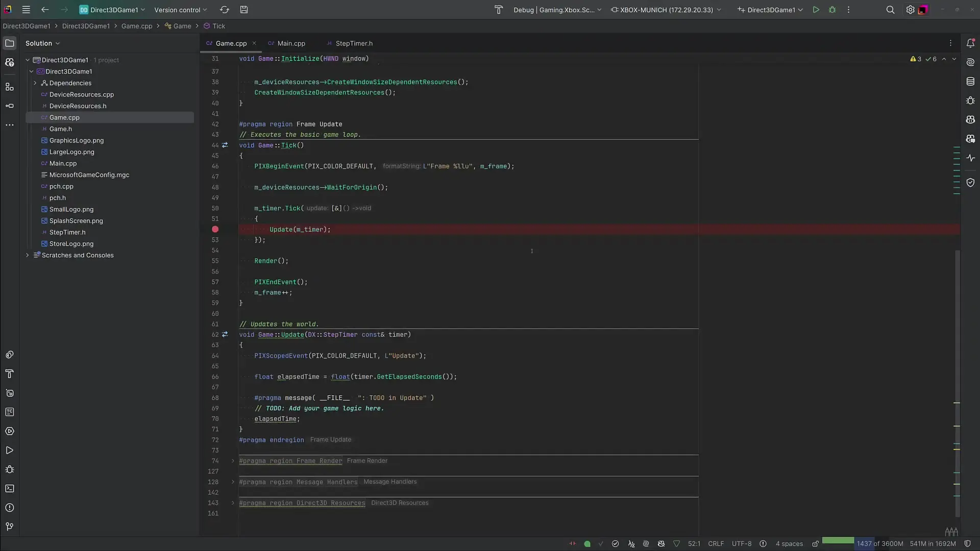Toggle the crossed-out eye icon in status bar
This screenshot has width=980, height=551.
click(x=661, y=544)
